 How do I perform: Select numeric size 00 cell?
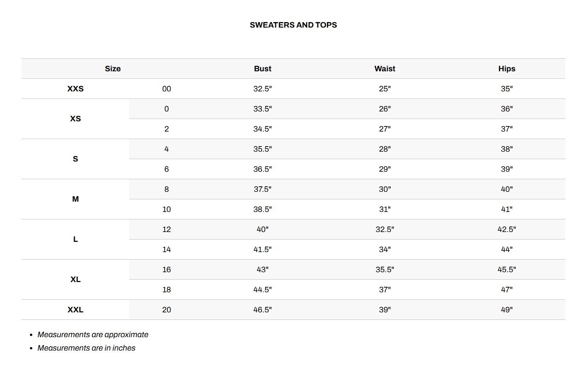[167, 89]
